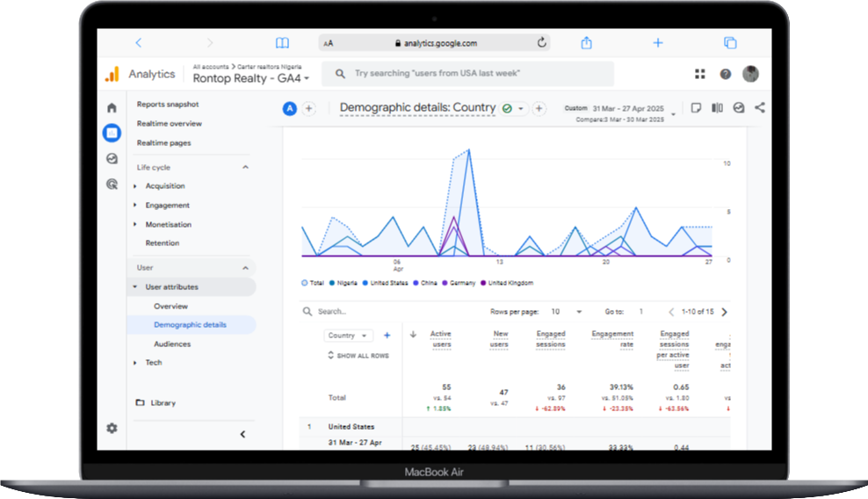Open the reader text size AA control
The width and height of the screenshot is (868, 499).
tap(329, 43)
